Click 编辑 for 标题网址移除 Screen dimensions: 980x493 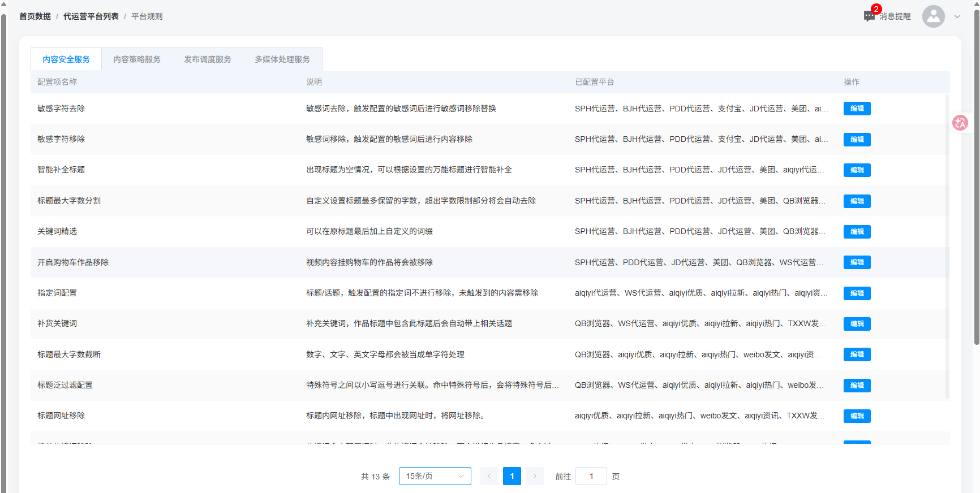[x=857, y=416]
